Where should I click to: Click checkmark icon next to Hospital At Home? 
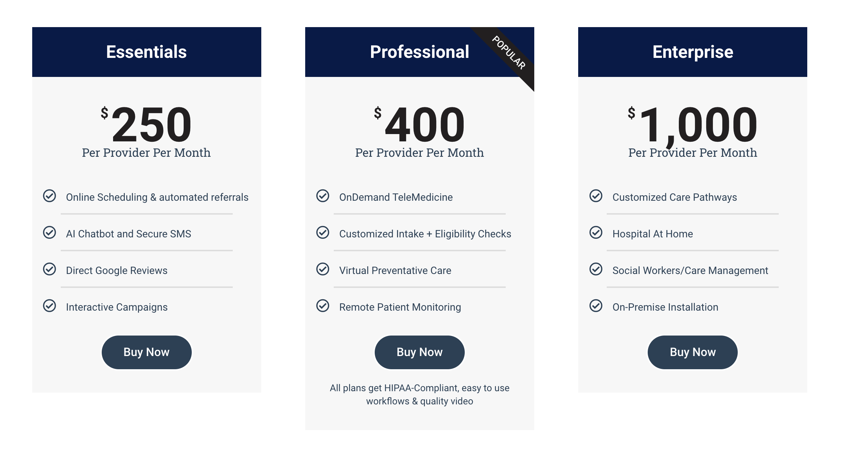(x=596, y=233)
